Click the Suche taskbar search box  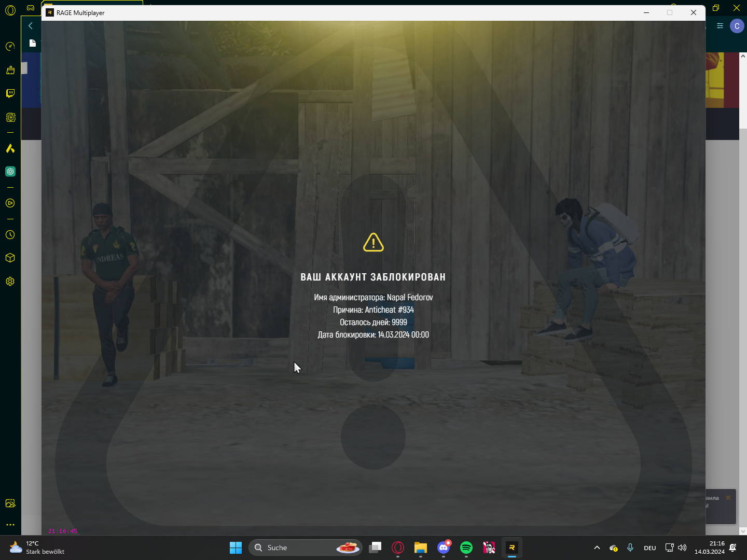coord(306,548)
